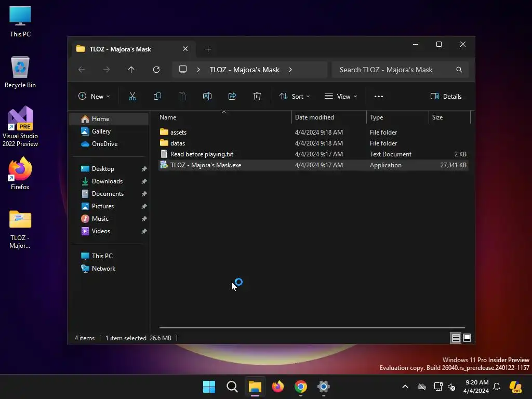Unpin Desktop from Quick access
Image resolution: width=532 pixels, height=399 pixels.
click(x=144, y=169)
